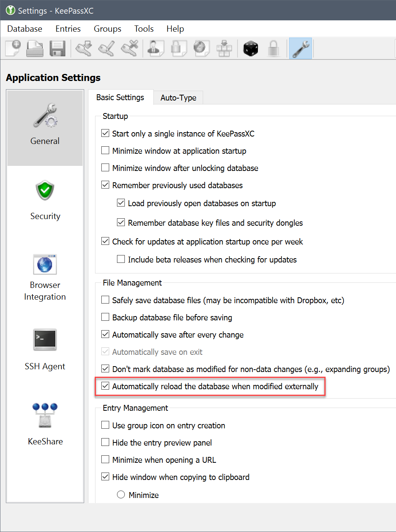Save the current database

57,48
